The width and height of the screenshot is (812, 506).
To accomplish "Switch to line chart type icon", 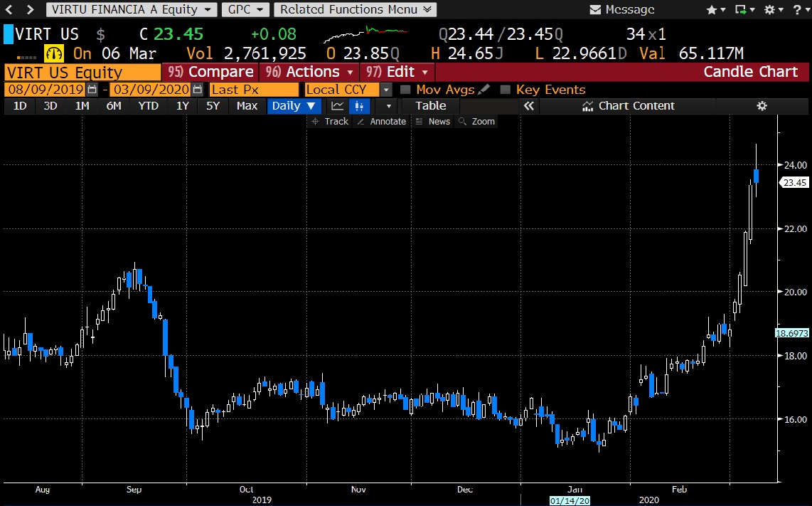I will point(338,106).
